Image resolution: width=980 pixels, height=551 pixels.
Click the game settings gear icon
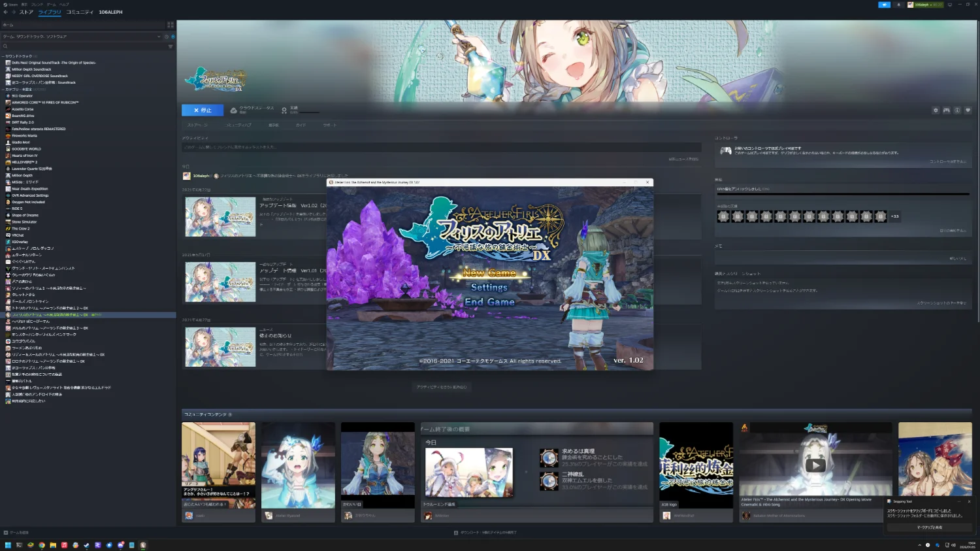click(x=936, y=110)
